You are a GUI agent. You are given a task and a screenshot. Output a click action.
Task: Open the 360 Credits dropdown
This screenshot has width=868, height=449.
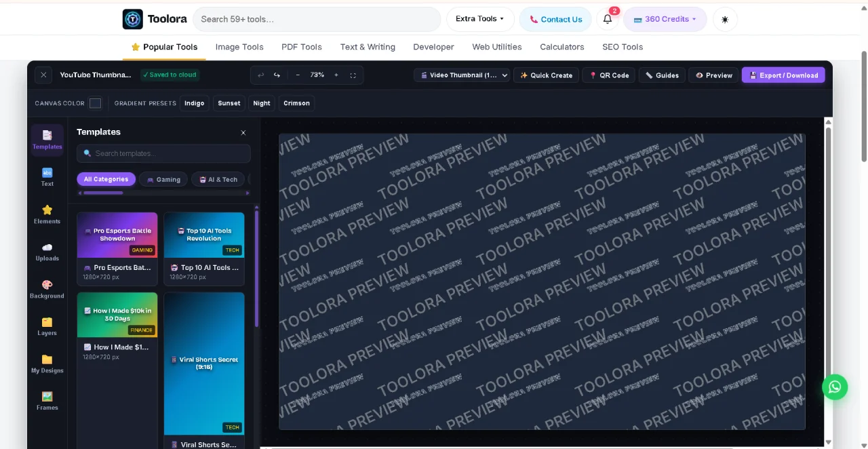[665, 19]
